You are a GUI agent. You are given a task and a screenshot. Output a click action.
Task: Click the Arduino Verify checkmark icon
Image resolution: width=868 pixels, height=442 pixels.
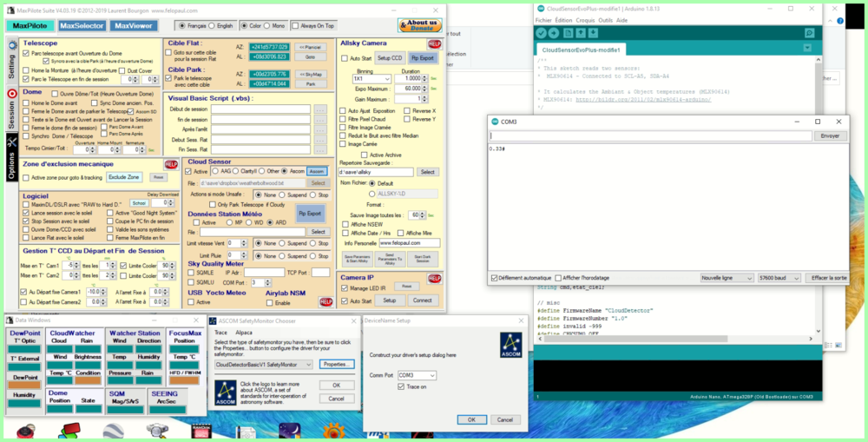coord(542,33)
